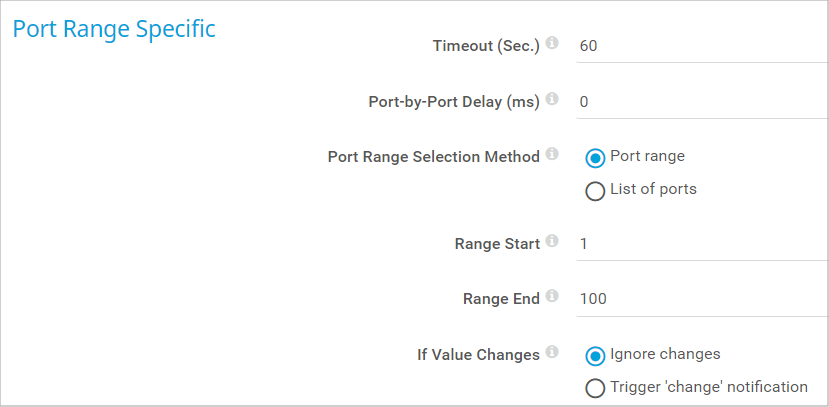This screenshot has width=829, height=407.
Task: Click the Timeout field showing 60
Action: 700,46
